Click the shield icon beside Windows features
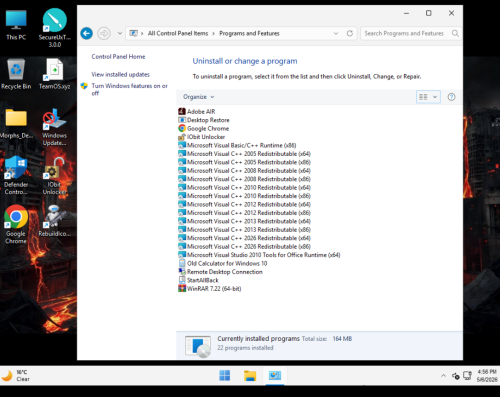This screenshot has width=500, height=397. click(x=84, y=86)
